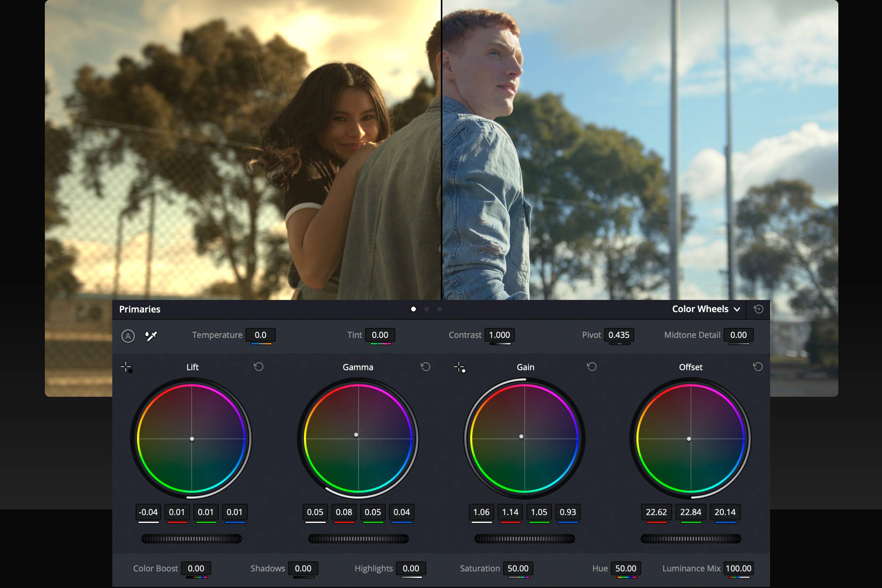Viewport: 882px width, 588px height.
Task: Click the Auto Balance (A) icon
Action: [128, 336]
